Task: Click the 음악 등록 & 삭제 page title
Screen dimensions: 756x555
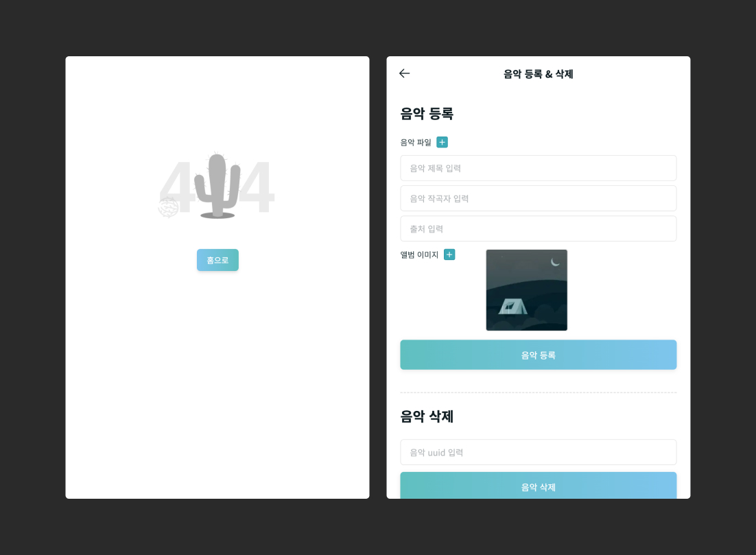Action: [x=538, y=74]
